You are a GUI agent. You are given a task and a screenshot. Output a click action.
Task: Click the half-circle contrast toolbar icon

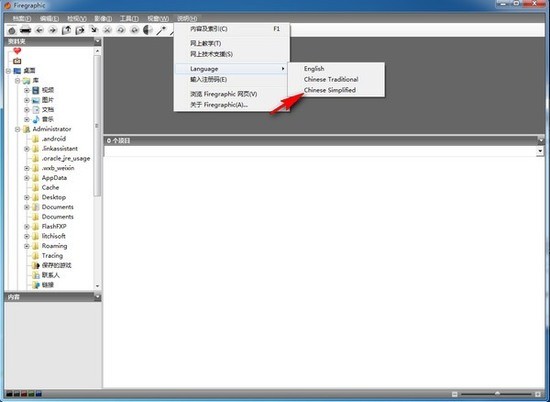(148, 31)
